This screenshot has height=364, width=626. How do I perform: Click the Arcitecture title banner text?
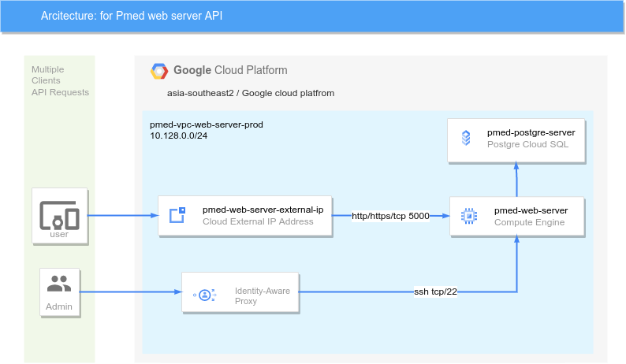pos(132,16)
